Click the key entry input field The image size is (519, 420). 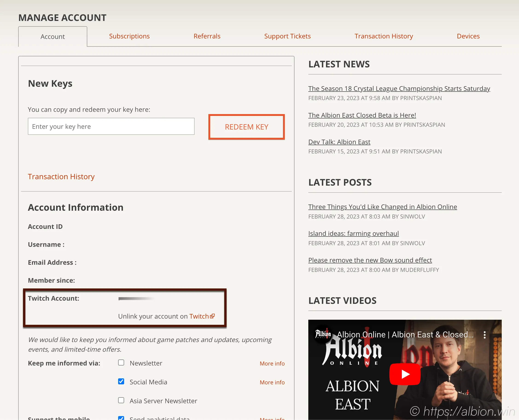coord(111,126)
